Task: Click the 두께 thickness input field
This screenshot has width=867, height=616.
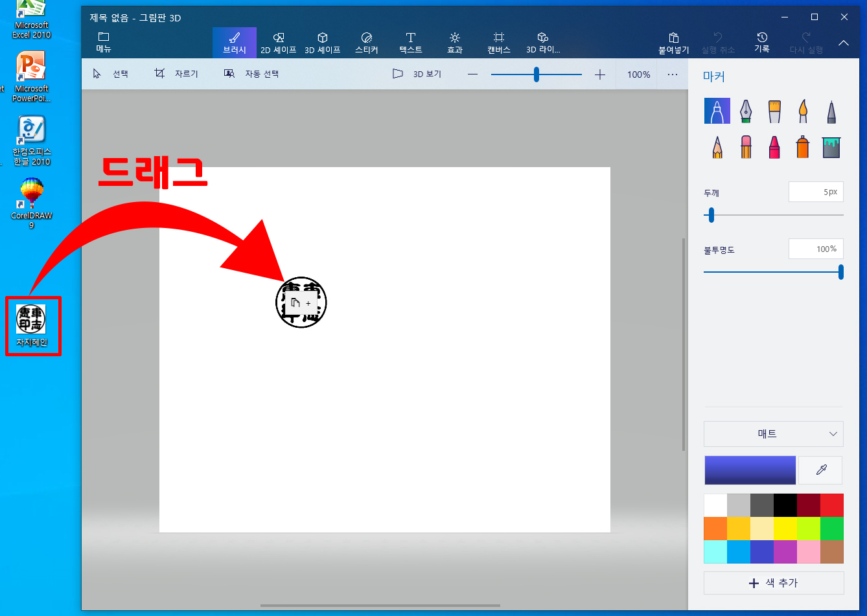Action: click(816, 192)
